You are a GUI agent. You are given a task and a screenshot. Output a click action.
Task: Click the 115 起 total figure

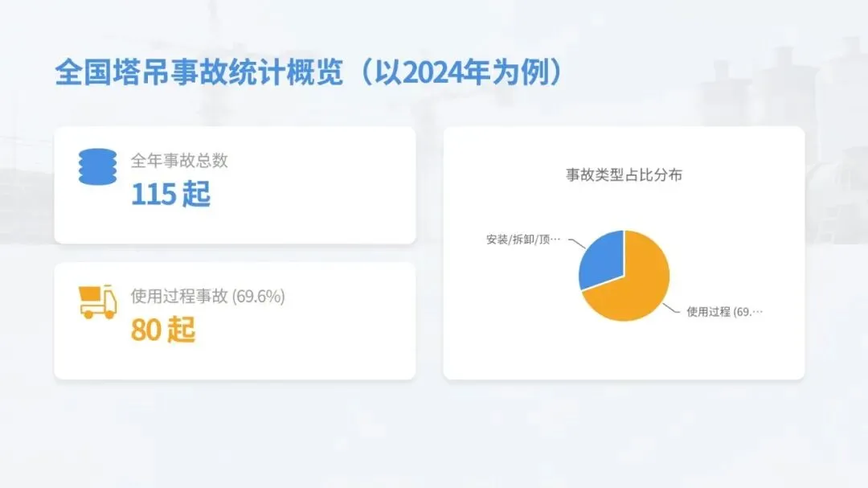point(170,195)
